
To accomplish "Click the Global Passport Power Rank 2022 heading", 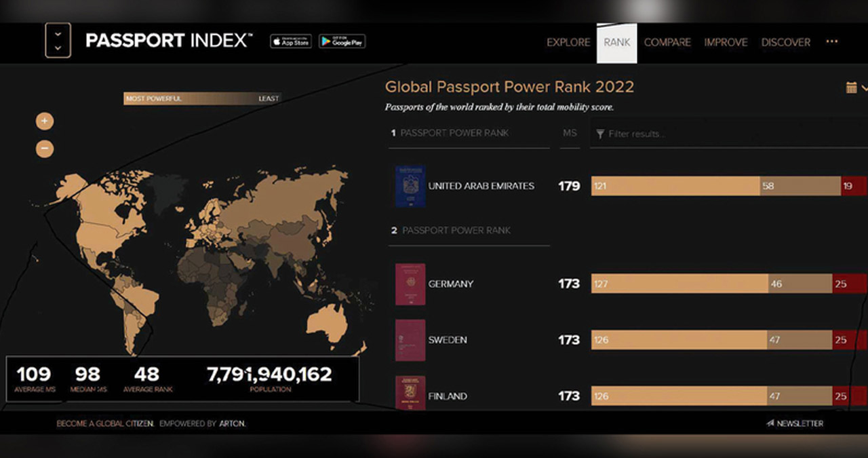I will point(509,87).
